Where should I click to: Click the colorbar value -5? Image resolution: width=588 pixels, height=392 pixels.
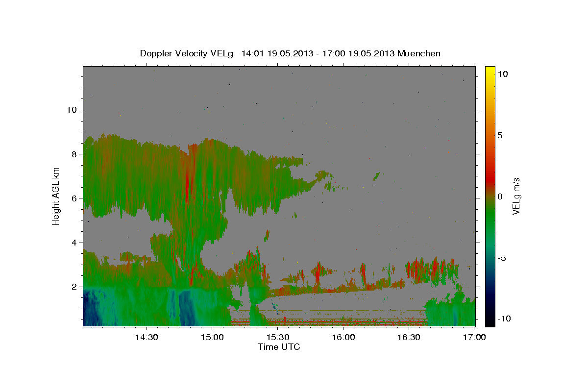[502, 258]
